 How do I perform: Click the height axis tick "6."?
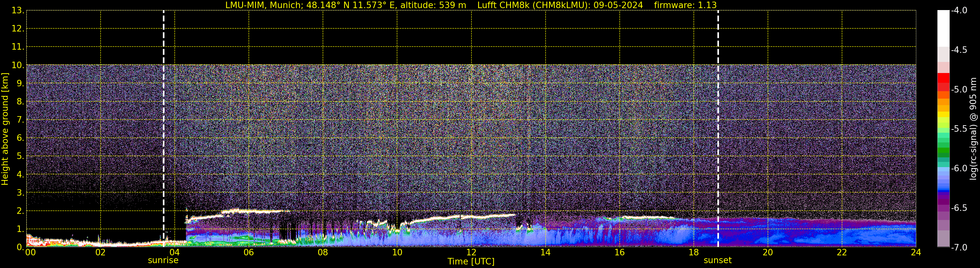20,138
